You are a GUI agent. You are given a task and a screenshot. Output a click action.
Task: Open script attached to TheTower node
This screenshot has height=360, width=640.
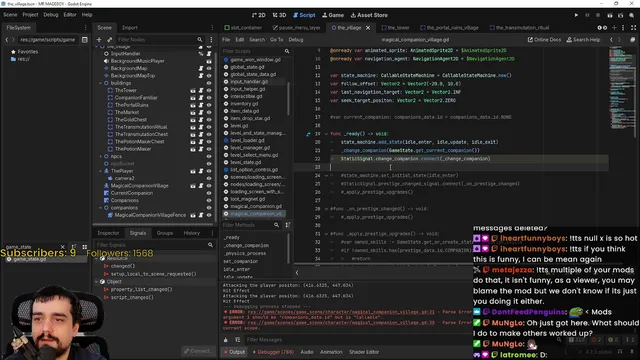[x=201, y=90]
